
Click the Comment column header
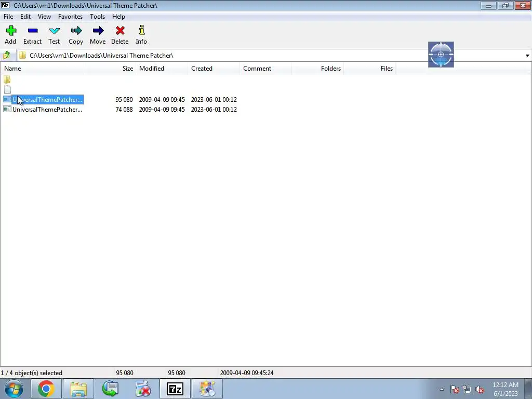coord(265,69)
